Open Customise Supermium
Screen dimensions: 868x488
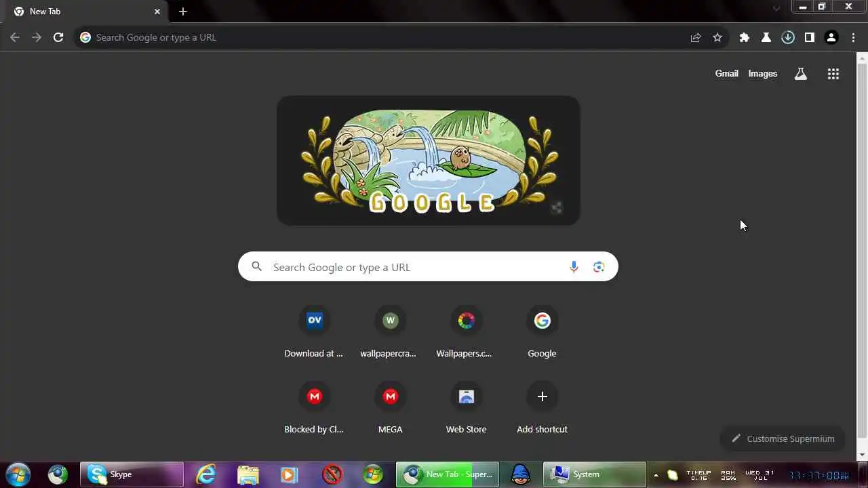[x=783, y=439]
